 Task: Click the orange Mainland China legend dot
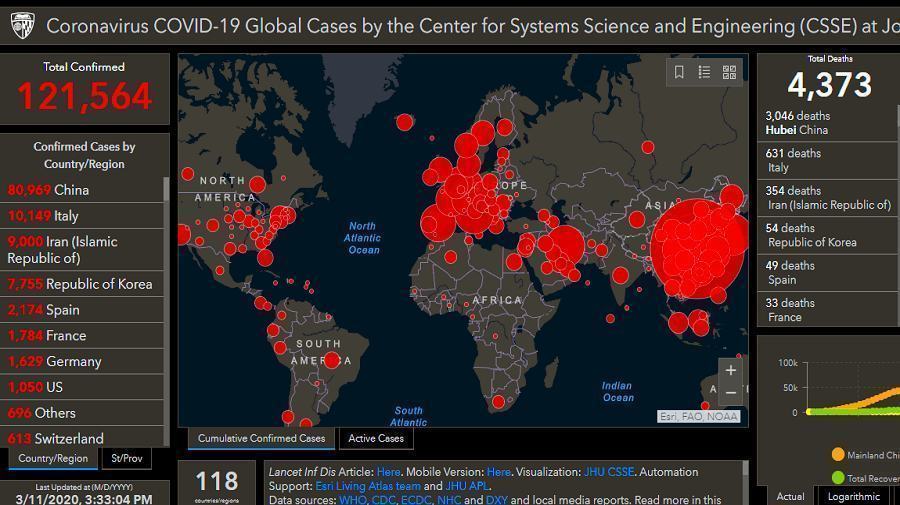pos(837,455)
